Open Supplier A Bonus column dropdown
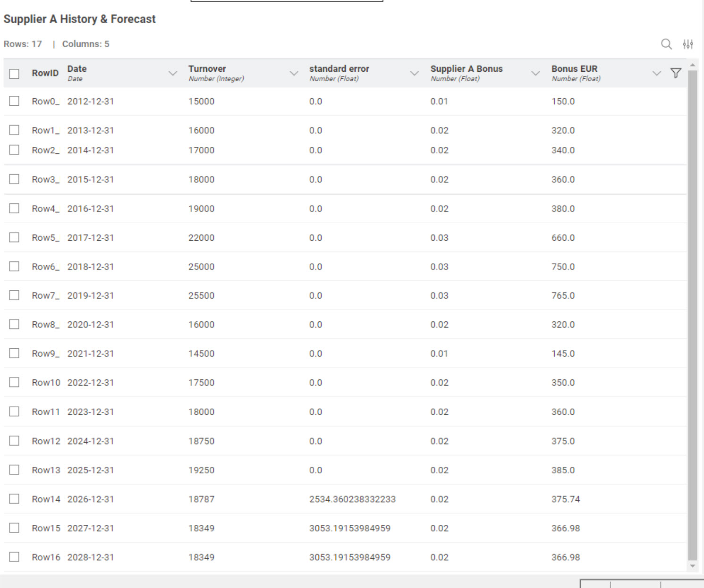 coord(535,73)
